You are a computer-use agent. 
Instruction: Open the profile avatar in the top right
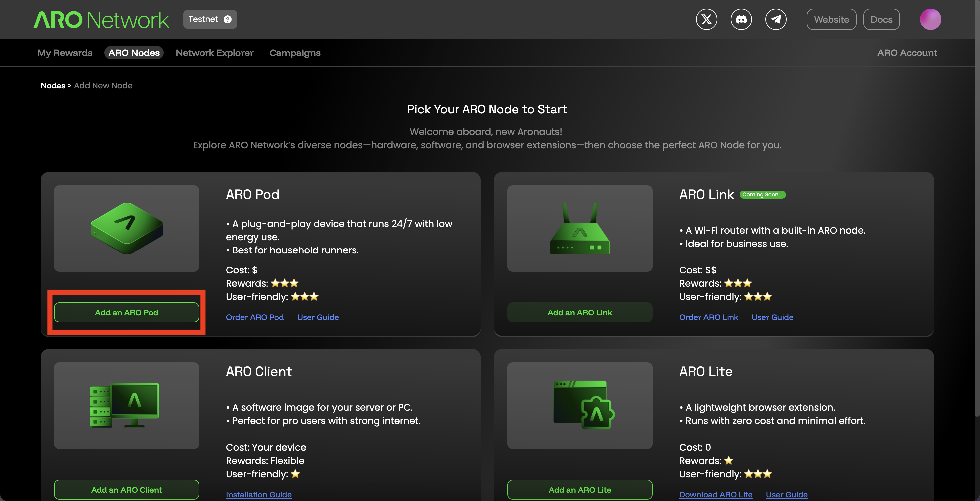(931, 19)
